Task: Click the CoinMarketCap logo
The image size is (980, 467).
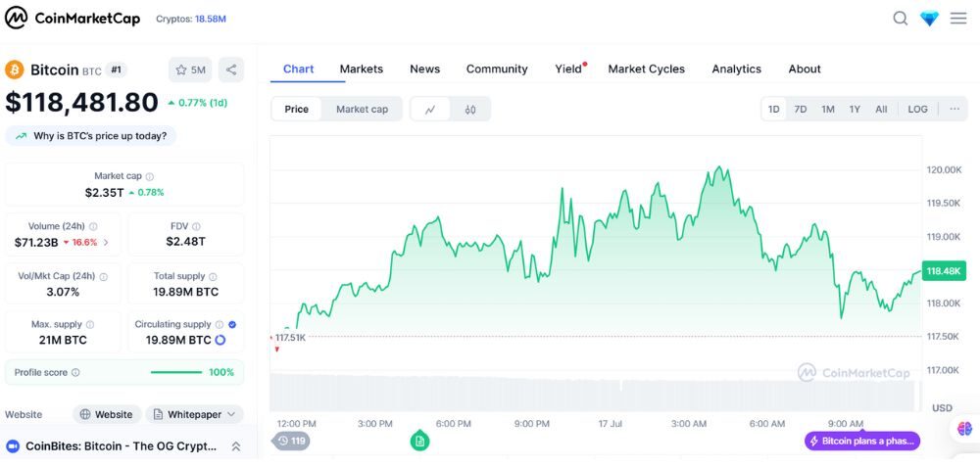Action: 73,19
